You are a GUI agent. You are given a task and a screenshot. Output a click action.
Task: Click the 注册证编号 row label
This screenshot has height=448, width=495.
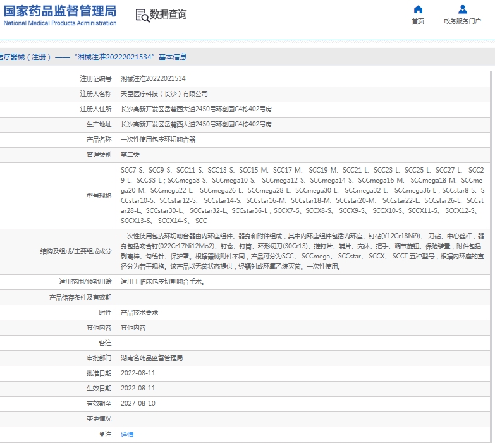[x=95, y=78]
